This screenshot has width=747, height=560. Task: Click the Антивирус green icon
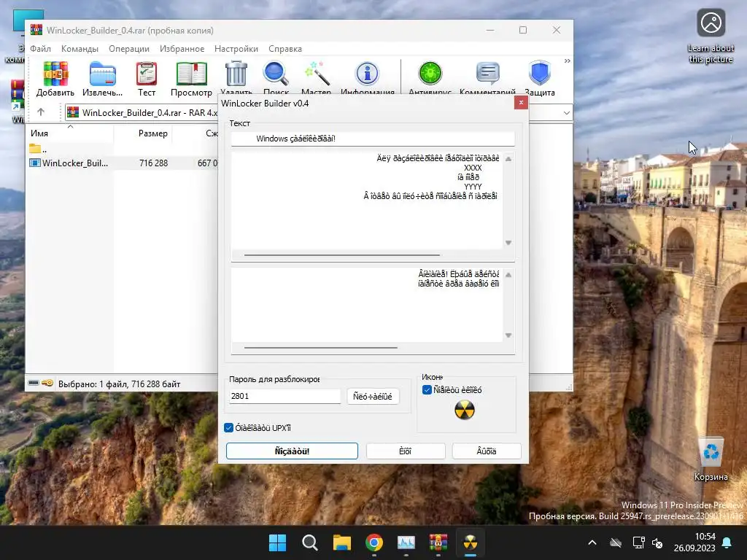point(430,74)
